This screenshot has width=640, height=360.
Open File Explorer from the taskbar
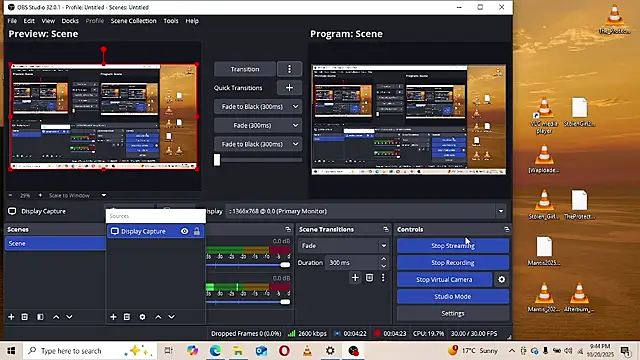(238, 351)
